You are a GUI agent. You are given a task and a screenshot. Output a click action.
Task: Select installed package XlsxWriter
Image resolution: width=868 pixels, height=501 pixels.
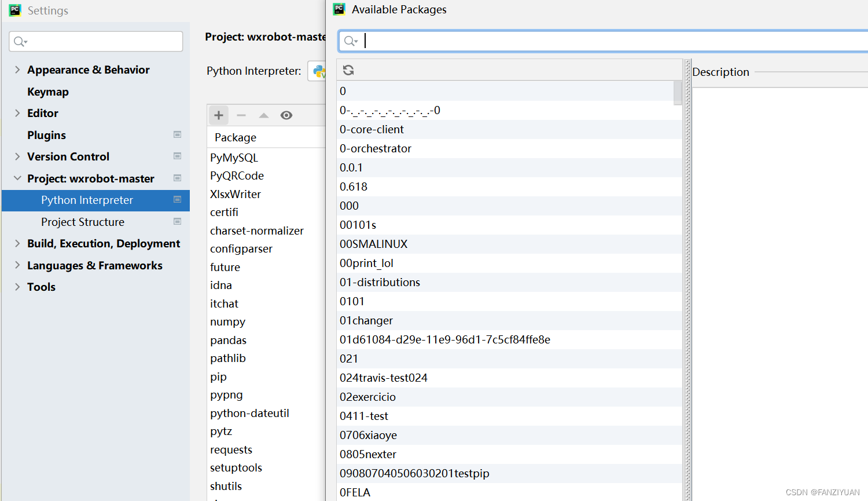[236, 194]
